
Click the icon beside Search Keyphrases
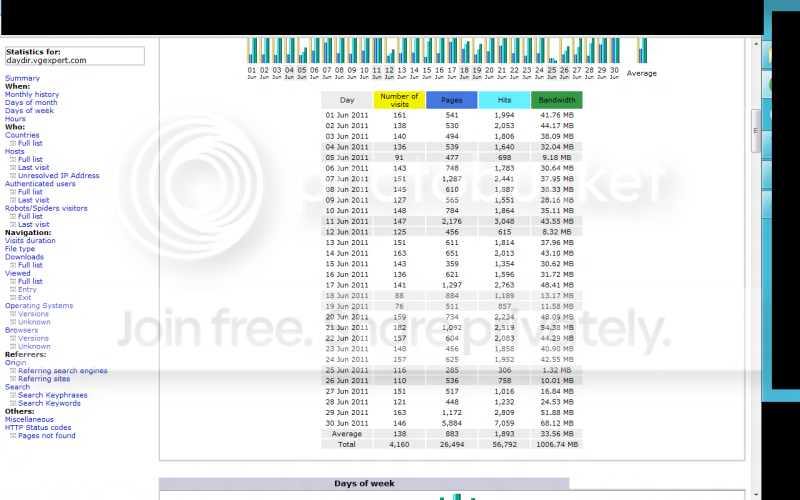click(x=13, y=396)
